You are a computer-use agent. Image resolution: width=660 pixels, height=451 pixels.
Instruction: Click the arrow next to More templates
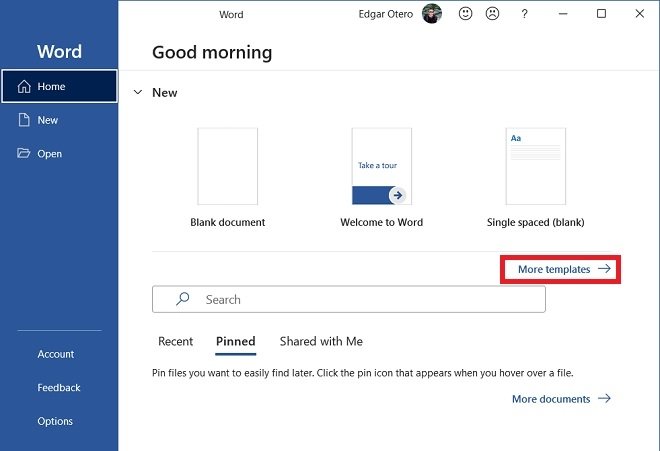coord(604,269)
